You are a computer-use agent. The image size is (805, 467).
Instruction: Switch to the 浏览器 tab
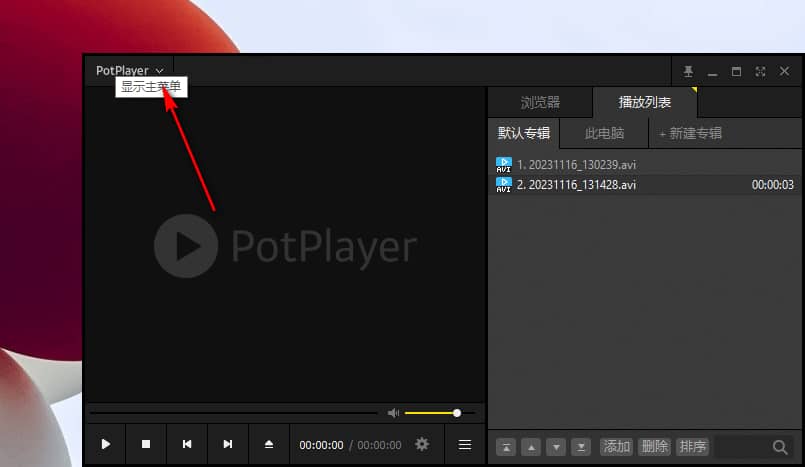[540, 103]
